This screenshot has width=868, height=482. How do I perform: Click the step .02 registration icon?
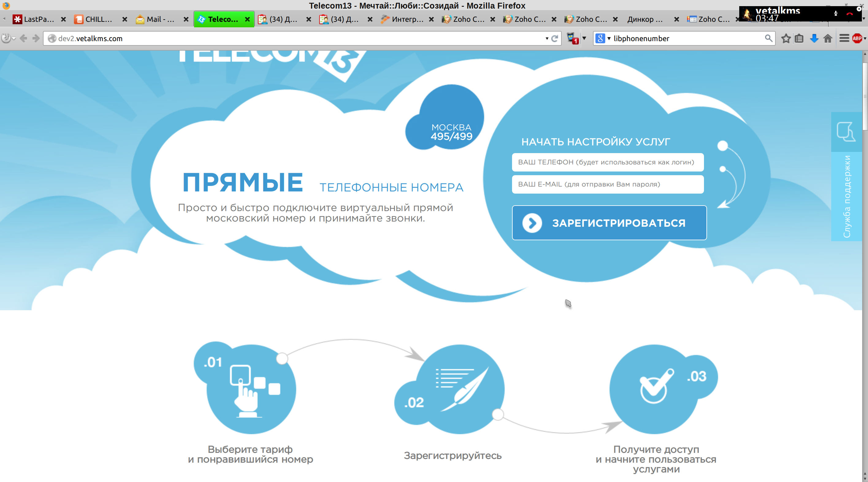tap(460, 389)
